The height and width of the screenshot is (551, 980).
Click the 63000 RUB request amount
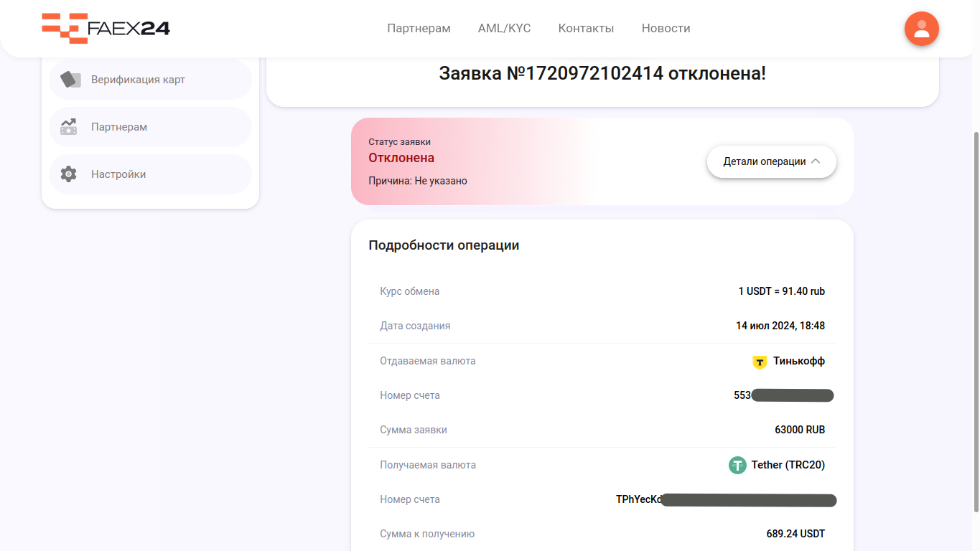click(x=800, y=430)
